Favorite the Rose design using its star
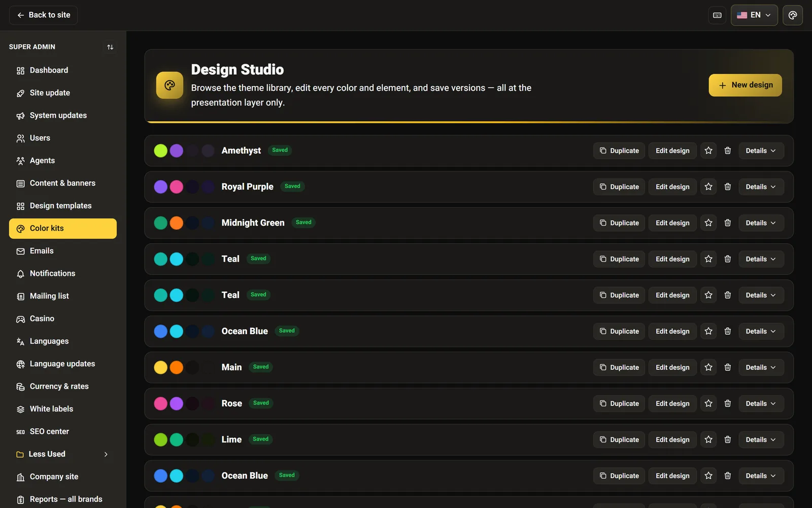Viewport: 812px width, 508px height. (708, 403)
